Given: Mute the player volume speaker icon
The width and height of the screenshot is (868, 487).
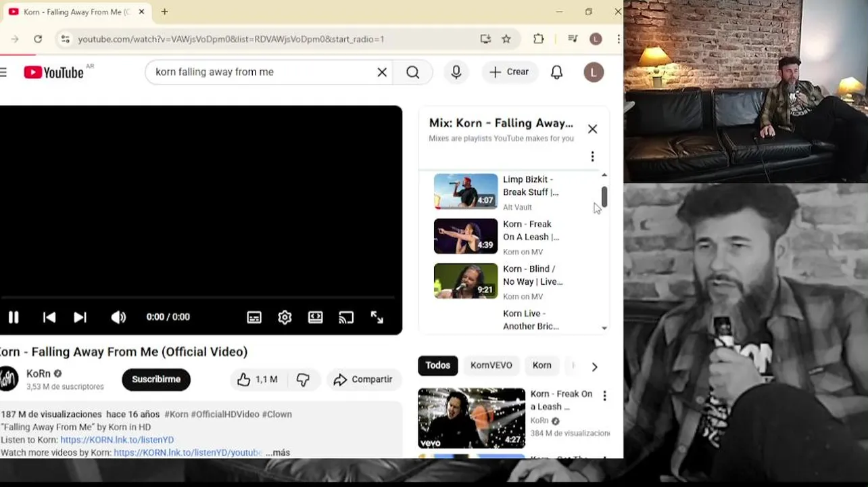Looking at the screenshot, I should click(x=118, y=317).
